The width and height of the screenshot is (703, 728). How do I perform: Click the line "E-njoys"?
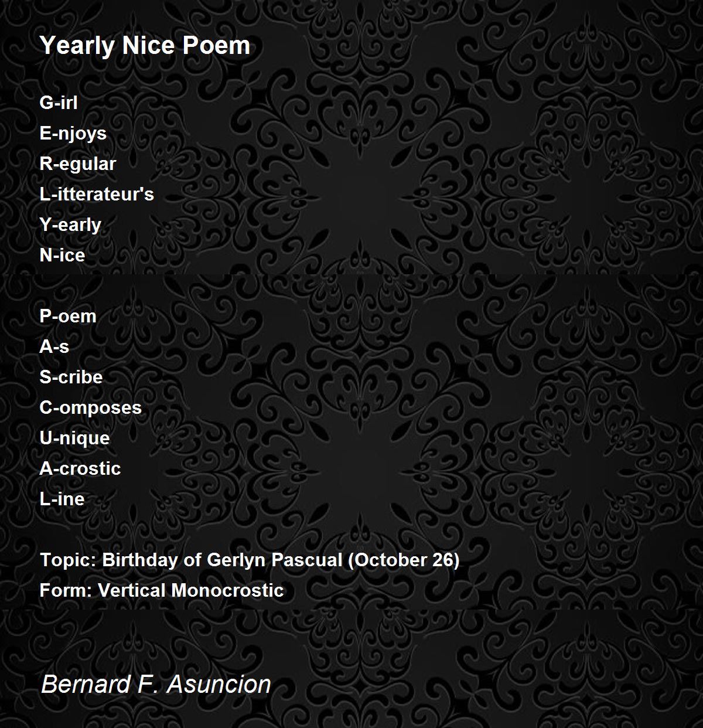73,134
